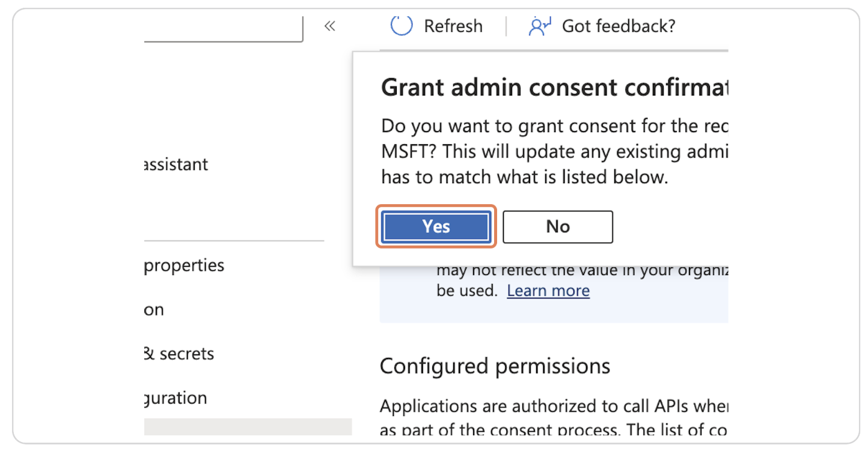
Task: Click the consent dialog description text
Action: 553,152
